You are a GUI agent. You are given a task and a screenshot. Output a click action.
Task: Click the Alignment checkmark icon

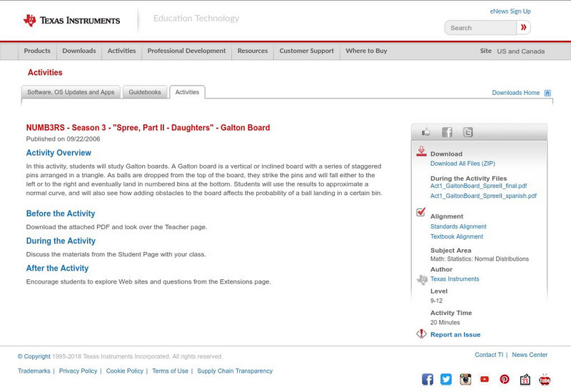pos(420,211)
